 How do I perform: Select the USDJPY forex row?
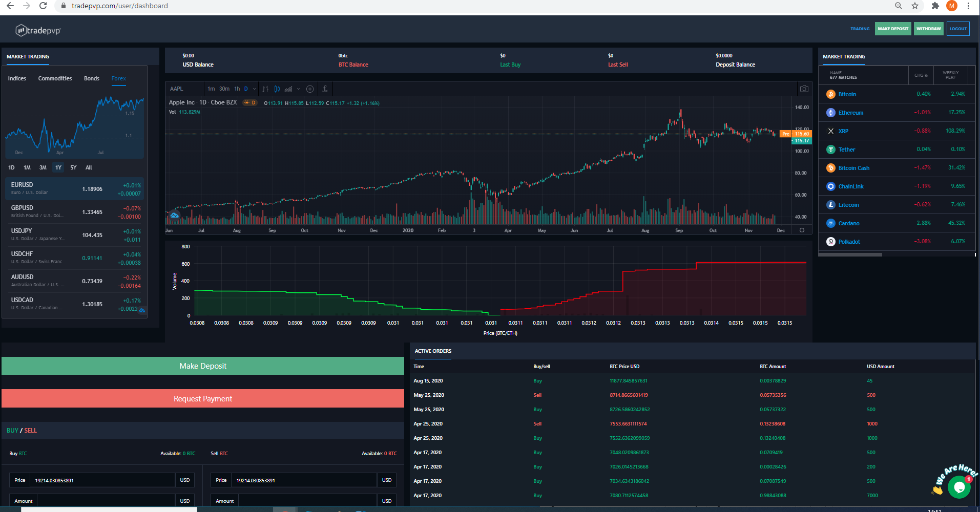(75, 234)
